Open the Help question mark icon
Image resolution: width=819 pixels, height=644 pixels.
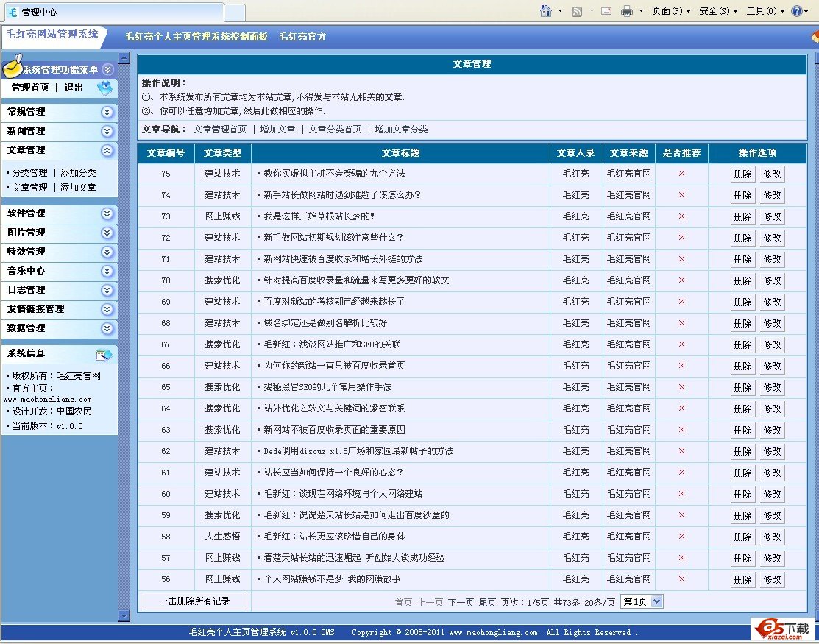pyautogui.click(x=797, y=11)
